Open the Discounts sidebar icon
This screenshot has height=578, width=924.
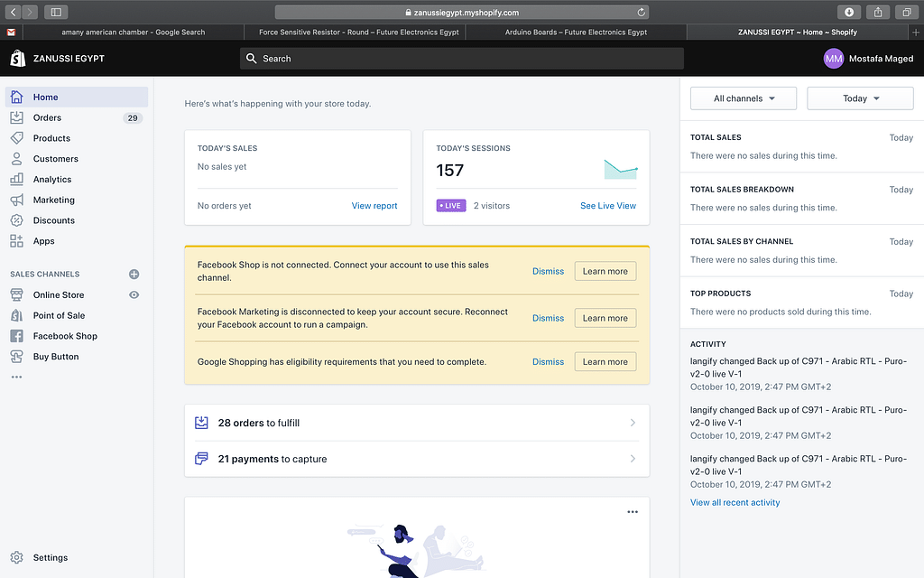[x=16, y=220]
